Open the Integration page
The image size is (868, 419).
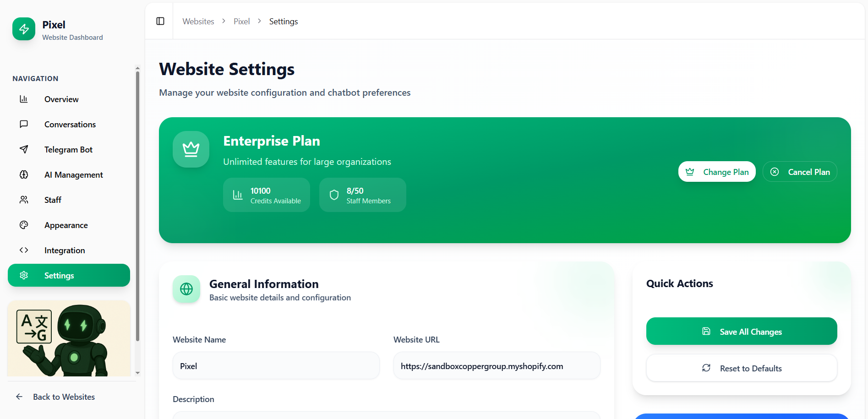pos(69,250)
